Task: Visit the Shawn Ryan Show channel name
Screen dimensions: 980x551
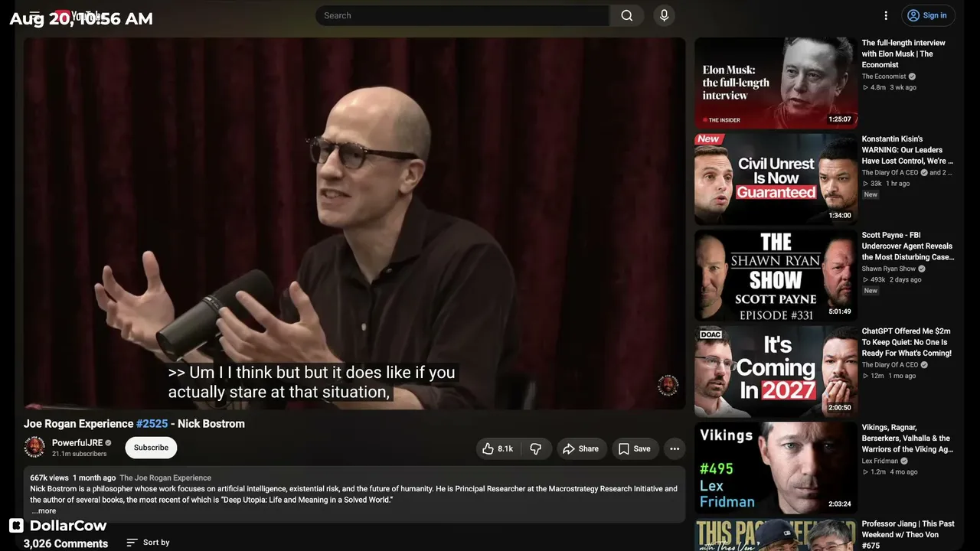Action: click(x=888, y=269)
